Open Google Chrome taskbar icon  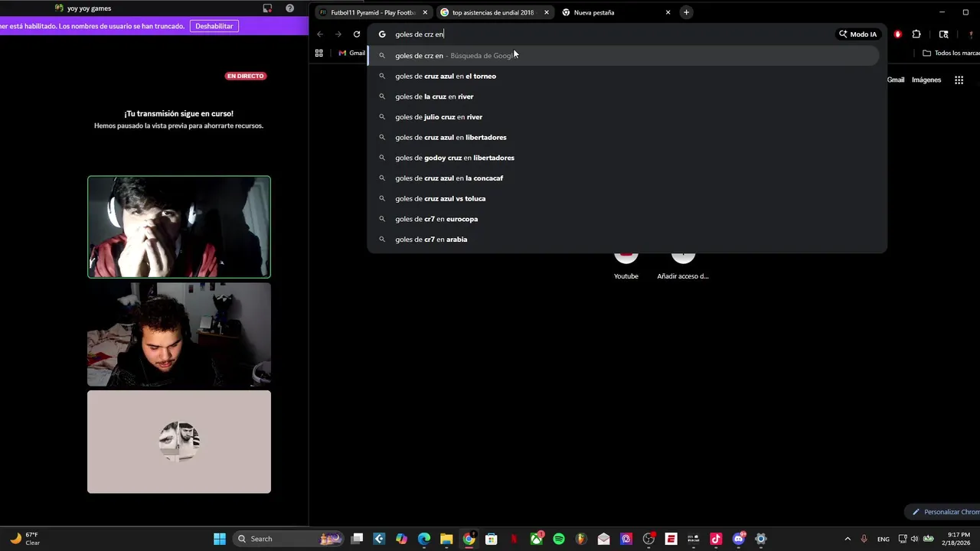(x=469, y=539)
